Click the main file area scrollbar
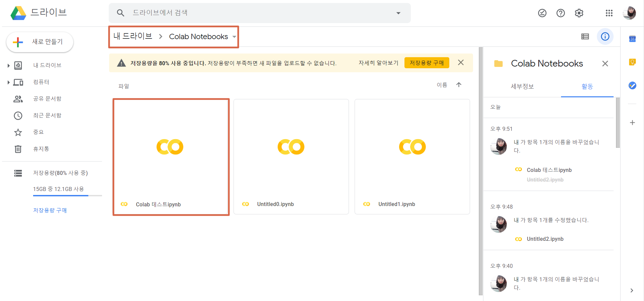 tap(481, 171)
